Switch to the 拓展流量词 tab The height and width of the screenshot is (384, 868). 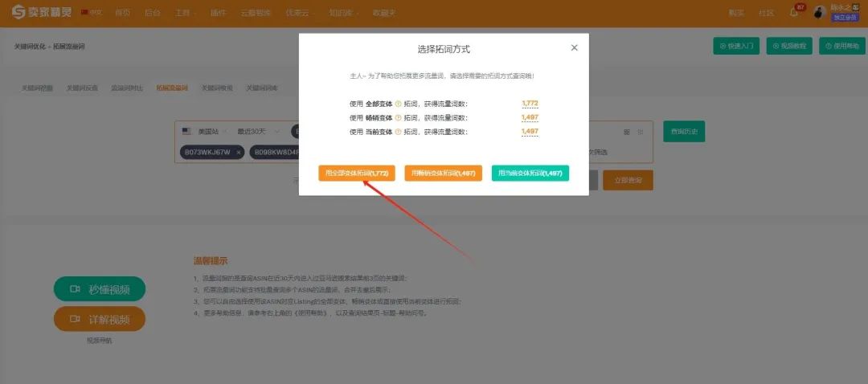click(x=172, y=88)
